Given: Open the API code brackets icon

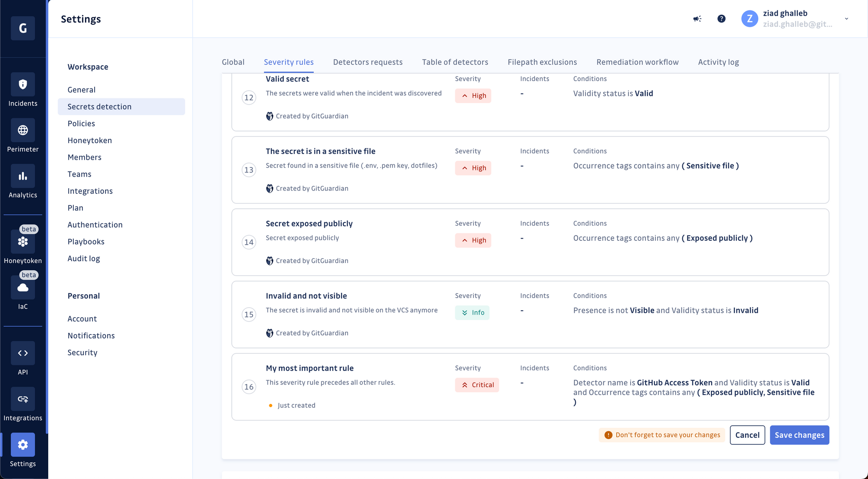Looking at the screenshot, I should tap(23, 353).
